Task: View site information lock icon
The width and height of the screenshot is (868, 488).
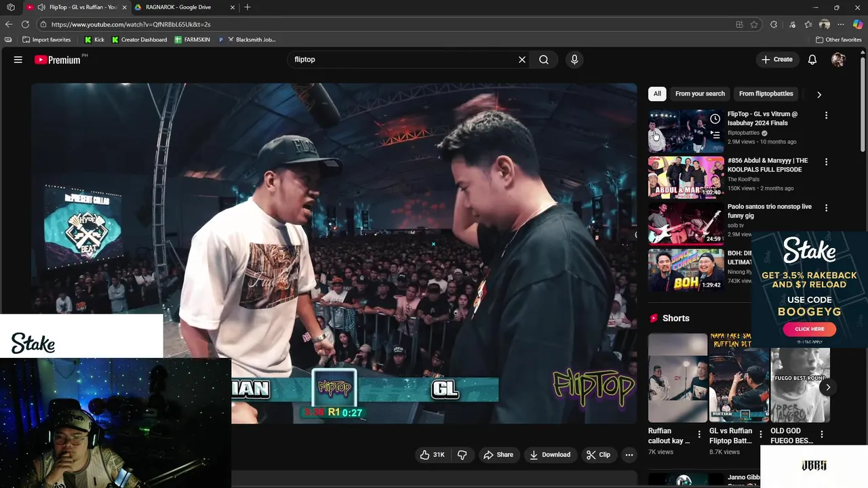Action: coord(43,24)
